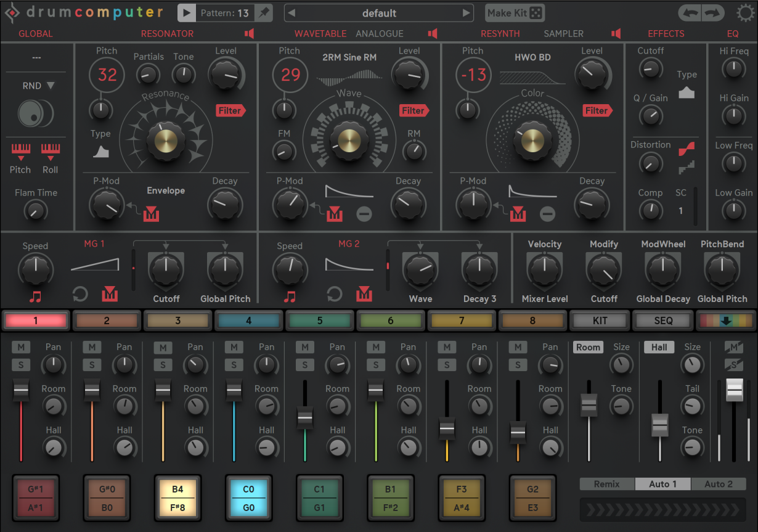Click the undo arrow in the top bar
This screenshot has width=758, height=532.
(691, 12)
